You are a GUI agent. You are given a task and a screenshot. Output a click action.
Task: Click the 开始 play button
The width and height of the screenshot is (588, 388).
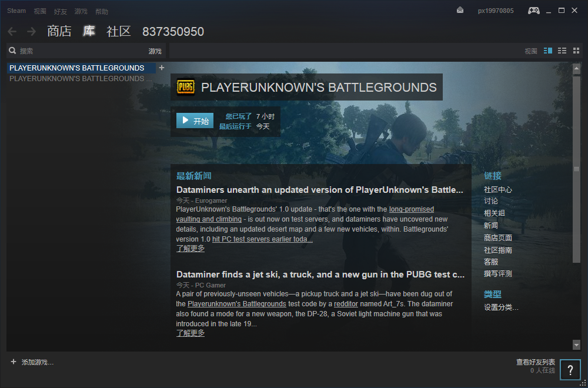(195, 121)
